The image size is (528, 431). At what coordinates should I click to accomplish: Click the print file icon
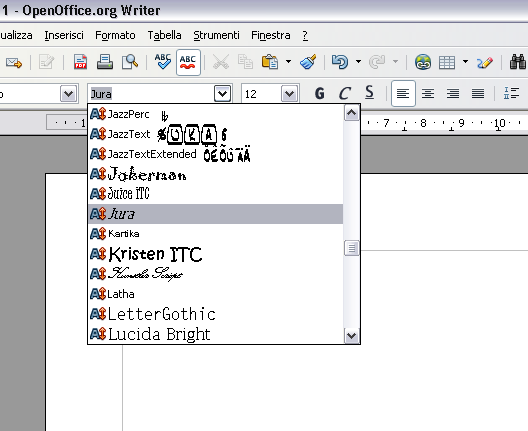click(x=105, y=62)
